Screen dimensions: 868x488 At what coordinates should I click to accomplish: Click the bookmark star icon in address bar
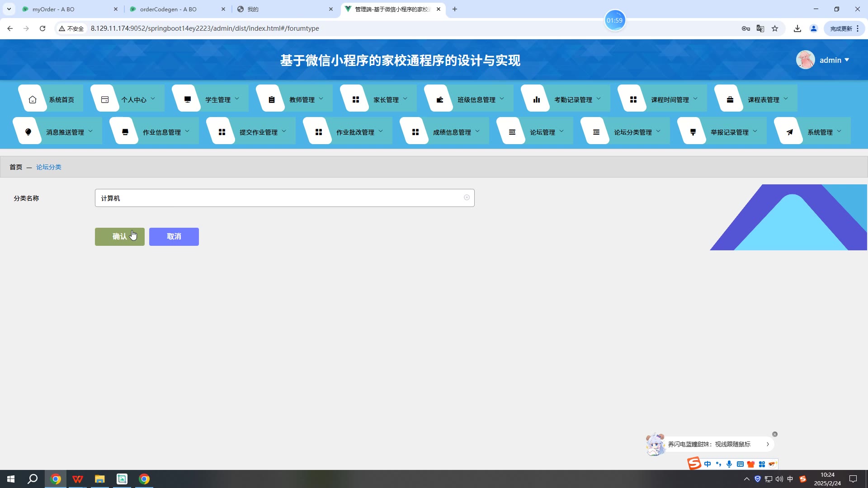coord(775,28)
